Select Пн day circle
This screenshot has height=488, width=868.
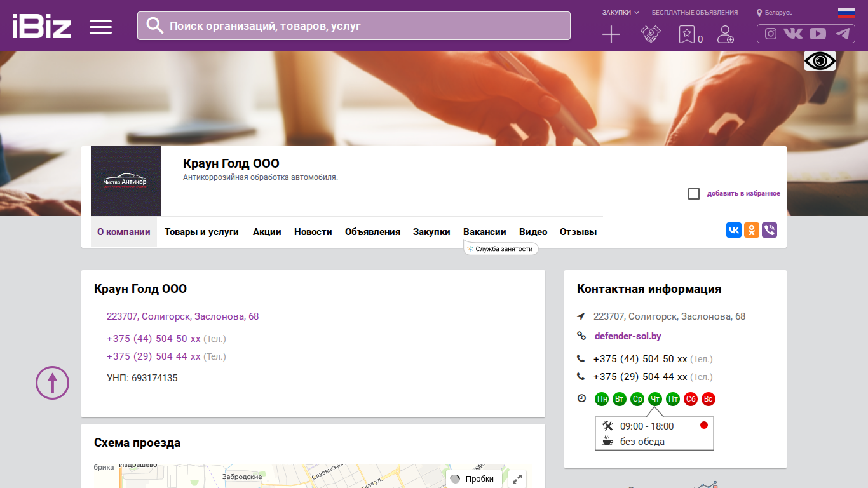tap(602, 399)
